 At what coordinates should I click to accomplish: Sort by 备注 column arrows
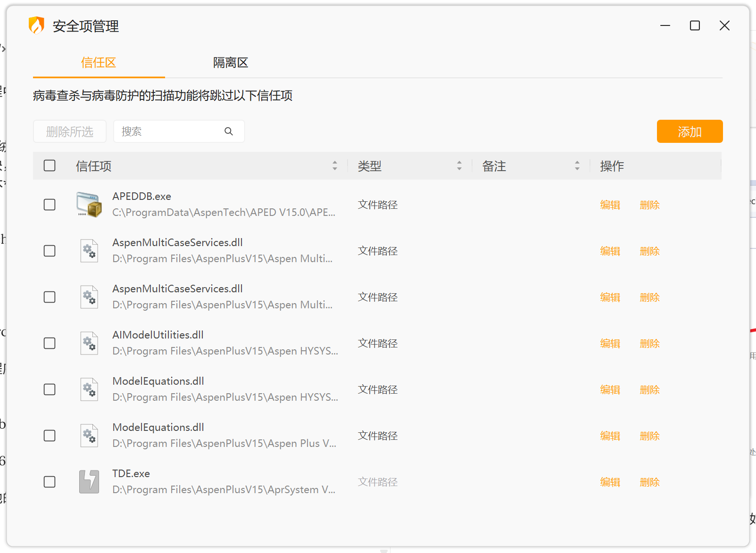(577, 165)
